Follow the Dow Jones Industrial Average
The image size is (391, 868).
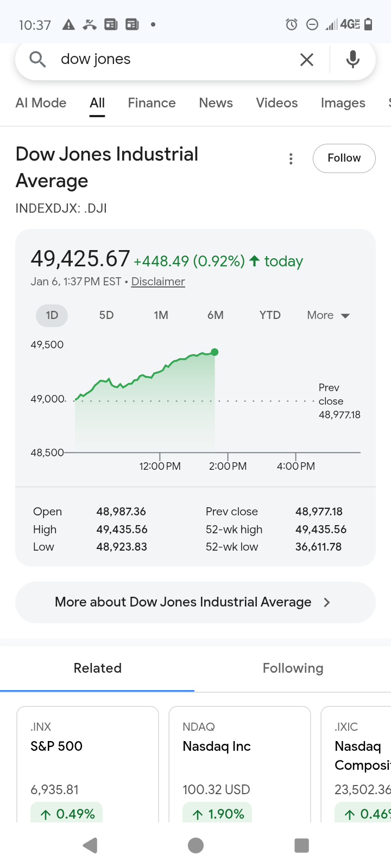pos(344,158)
